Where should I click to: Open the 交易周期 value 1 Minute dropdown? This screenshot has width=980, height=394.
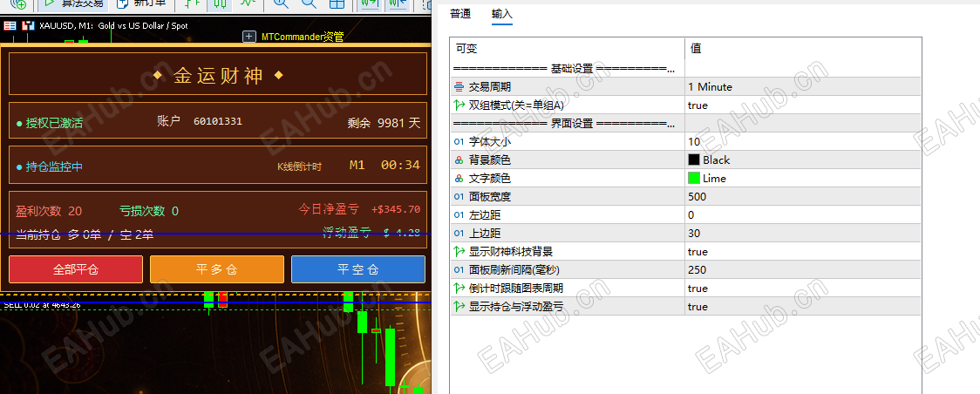[x=803, y=87]
